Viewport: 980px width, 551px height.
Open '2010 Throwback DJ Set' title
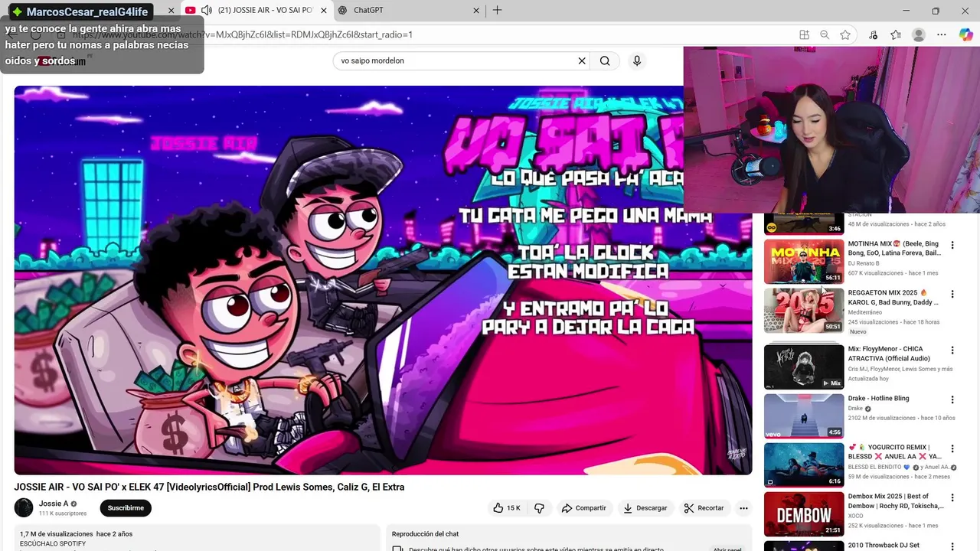884,546
